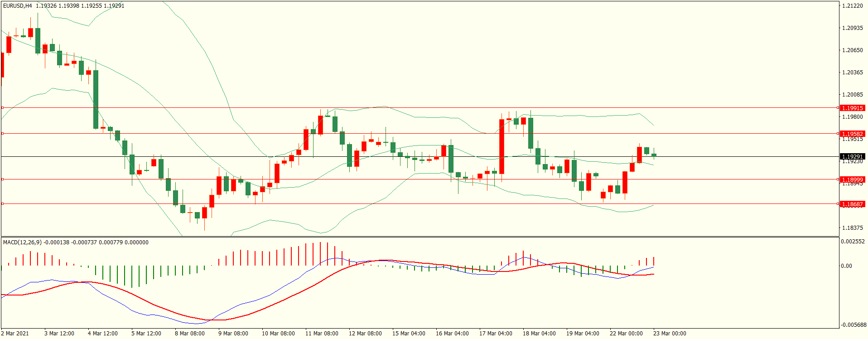Click the 10 Mar 08:00 time label

click(278, 334)
